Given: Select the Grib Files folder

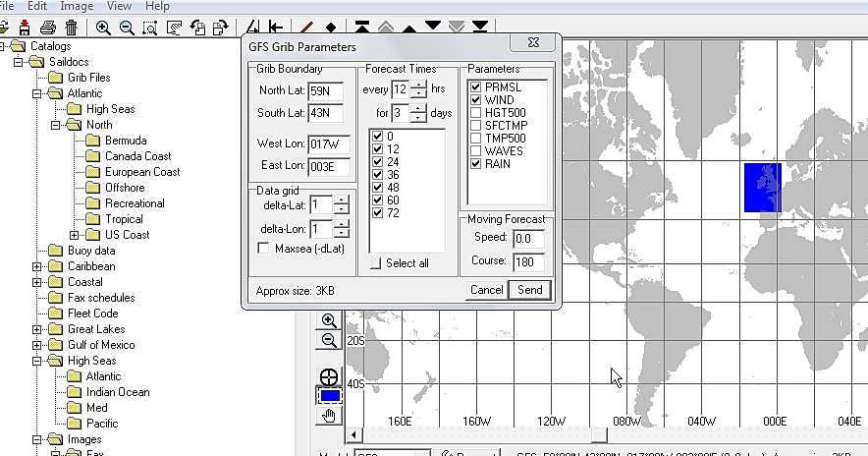Looking at the screenshot, I should tap(88, 78).
